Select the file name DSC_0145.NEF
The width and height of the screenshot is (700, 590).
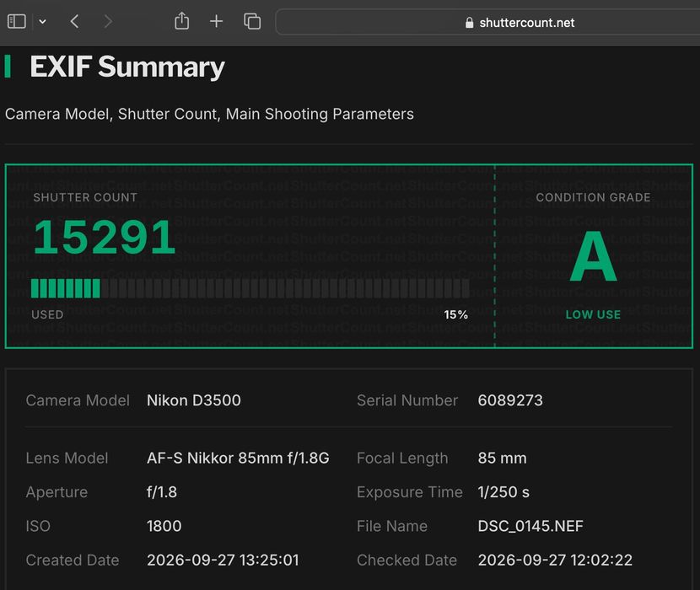pos(530,526)
